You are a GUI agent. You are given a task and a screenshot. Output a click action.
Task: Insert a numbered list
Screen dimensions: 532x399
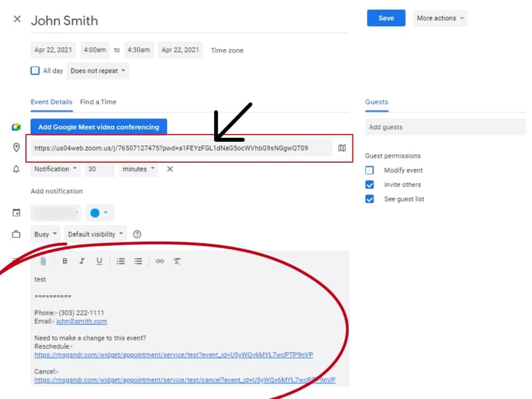(x=121, y=261)
